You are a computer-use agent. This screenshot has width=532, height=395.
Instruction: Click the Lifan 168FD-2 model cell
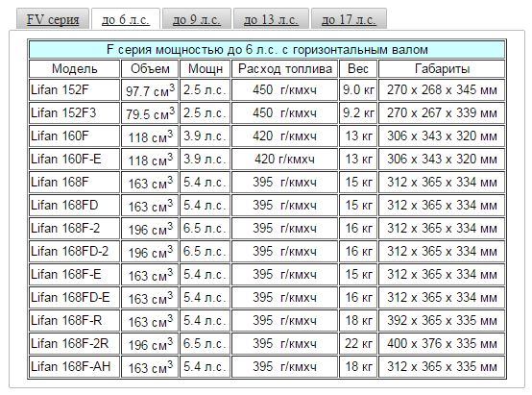(74, 252)
